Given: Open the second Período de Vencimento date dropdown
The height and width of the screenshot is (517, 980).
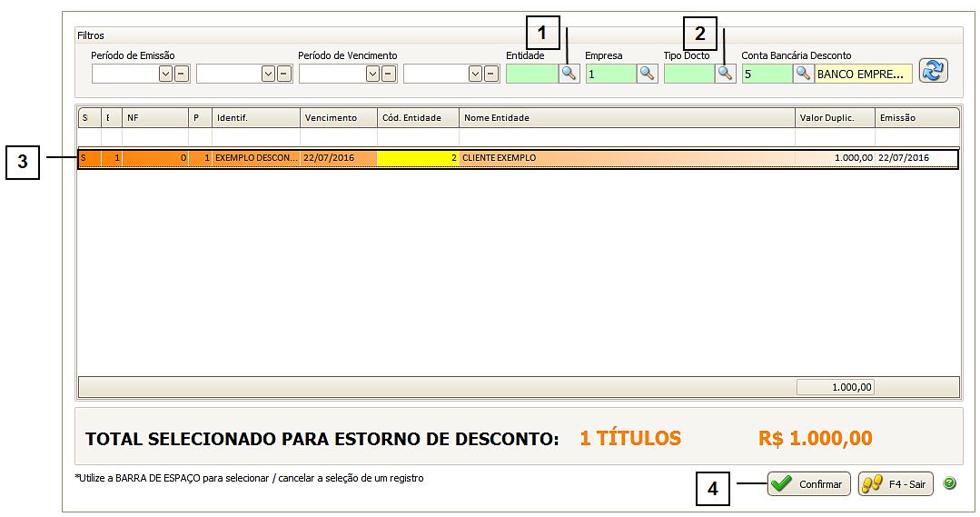Looking at the screenshot, I should click(x=476, y=75).
